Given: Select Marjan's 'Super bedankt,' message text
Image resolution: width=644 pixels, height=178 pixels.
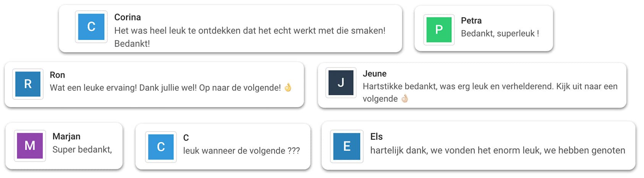Looking at the screenshot, I should tap(82, 149).
